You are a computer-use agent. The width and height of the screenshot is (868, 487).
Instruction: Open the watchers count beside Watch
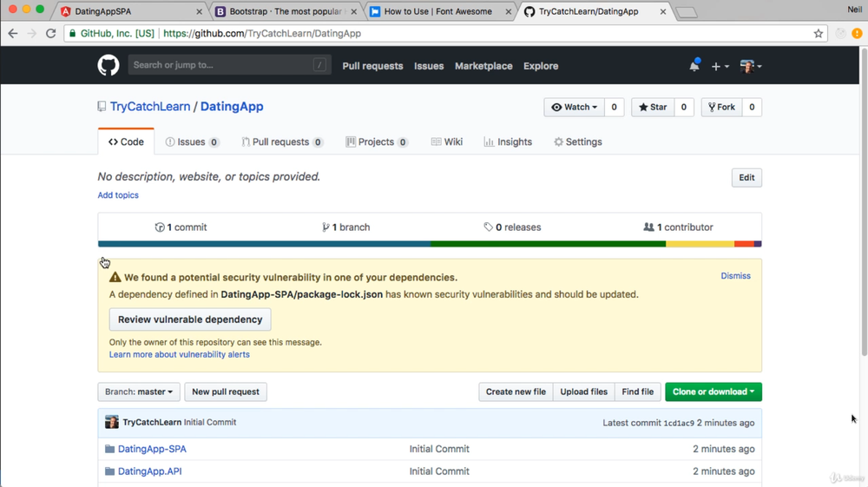pyautogui.click(x=614, y=108)
